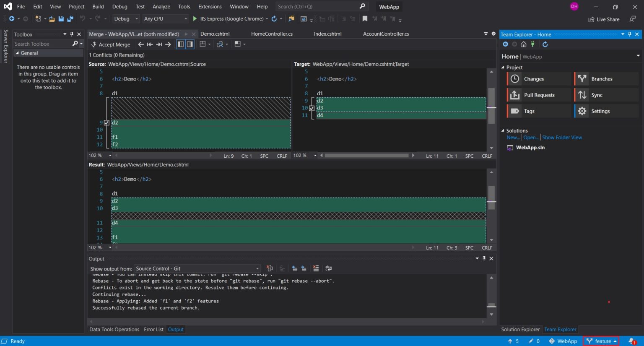Clear all output text in Output window
644x346 pixels.
(316, 268)
